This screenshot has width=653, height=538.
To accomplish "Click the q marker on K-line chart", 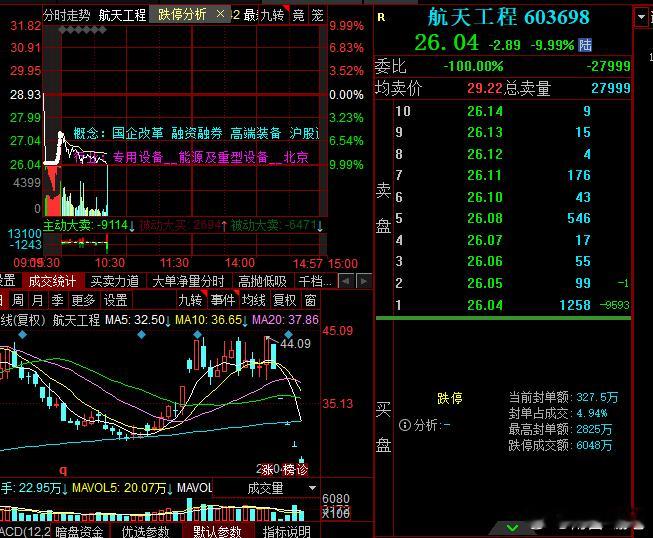I will coord(63,470).
